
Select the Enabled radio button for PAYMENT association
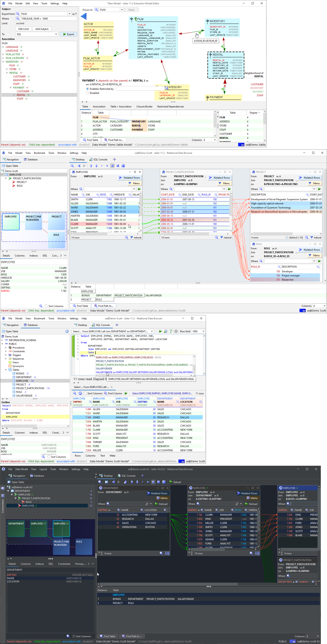click(87, 89)
